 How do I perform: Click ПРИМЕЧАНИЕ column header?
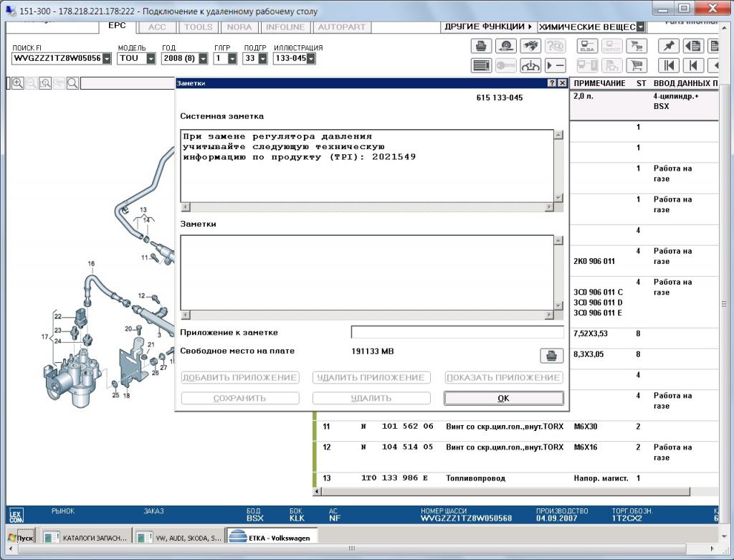pyautogui.click(x=600, y=83)
